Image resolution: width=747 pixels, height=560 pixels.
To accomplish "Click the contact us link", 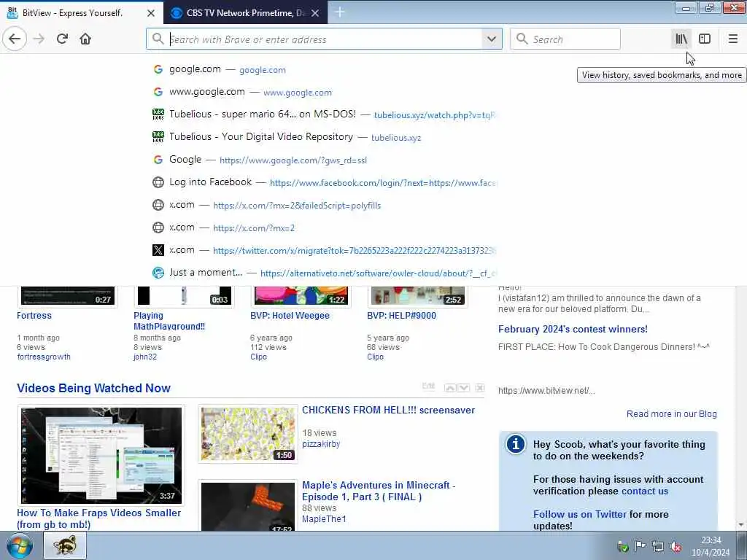I will pos(645,491).
